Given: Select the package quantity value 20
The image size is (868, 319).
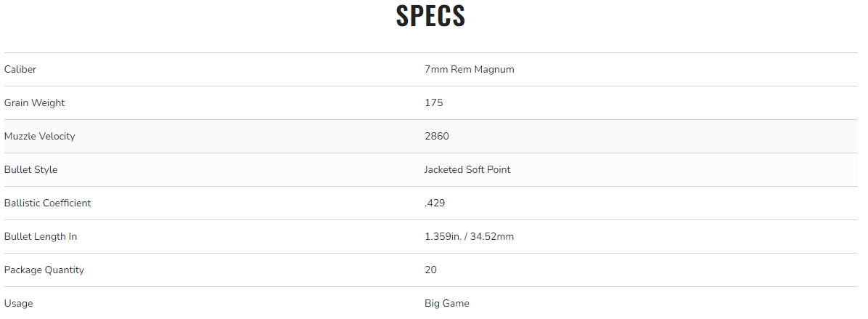Looking at the screenshot, I should click(x=430, y=270).
